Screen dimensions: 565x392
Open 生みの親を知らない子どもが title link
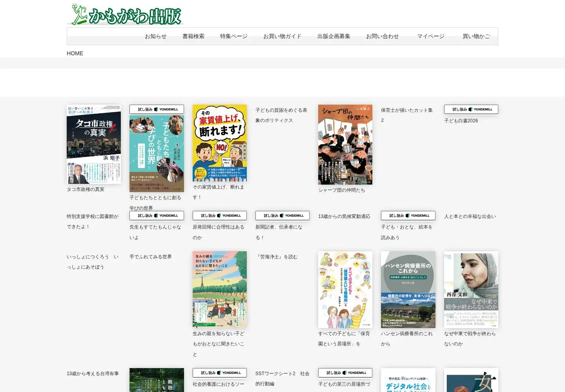coord(218,344)
